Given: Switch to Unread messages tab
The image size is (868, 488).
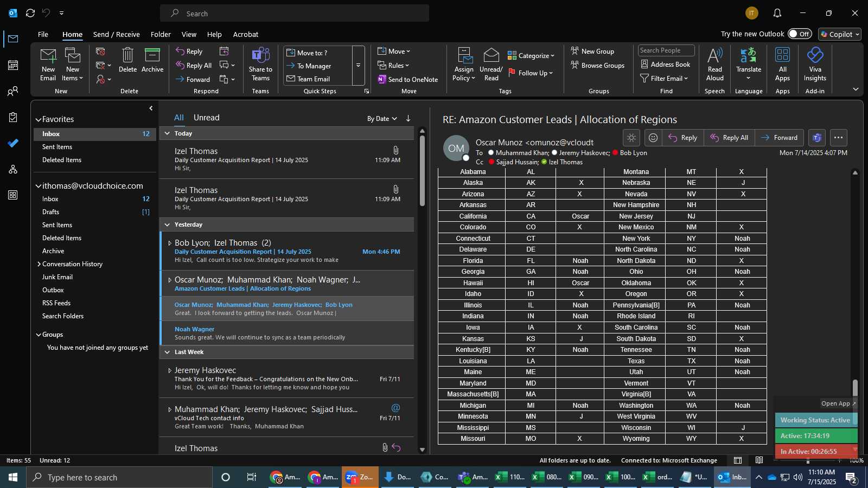Looking at the screenshot, I should (x=207, y=118).
